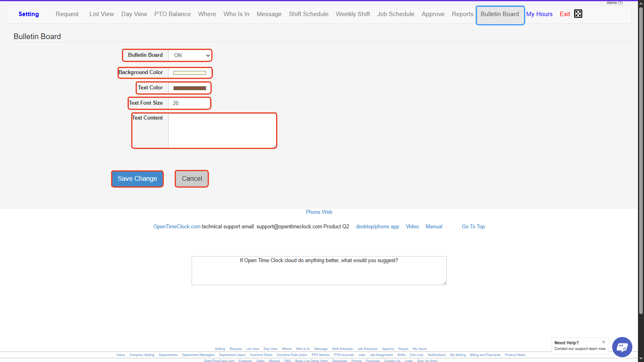
Task: Pick the Background Color swatch
Action: [190, 73]
